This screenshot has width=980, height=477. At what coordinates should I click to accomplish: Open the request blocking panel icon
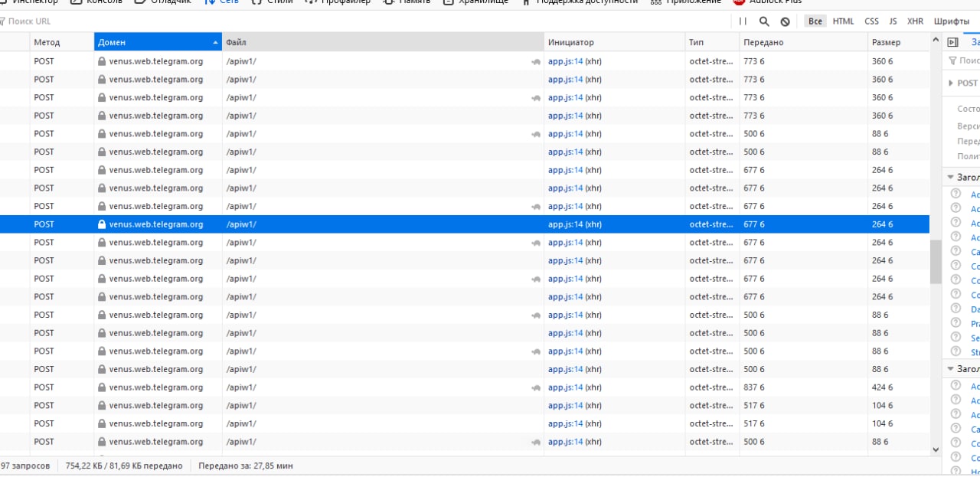coord(785,21)
